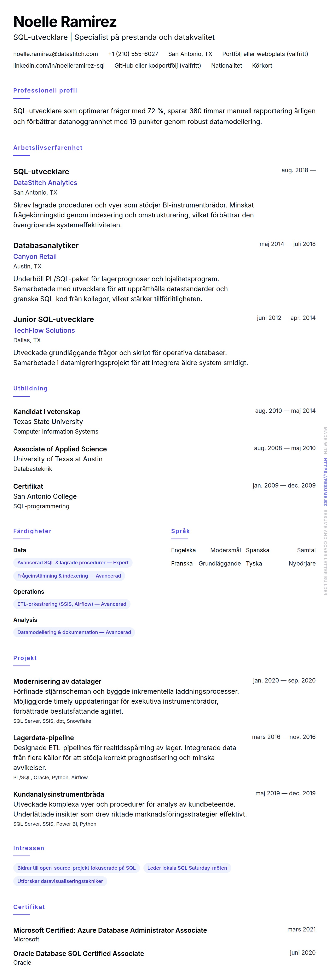Screen dimensions: 329x980
Task: Click the Arbetslivserfarenhet section heading
Action: pos(48,148)
